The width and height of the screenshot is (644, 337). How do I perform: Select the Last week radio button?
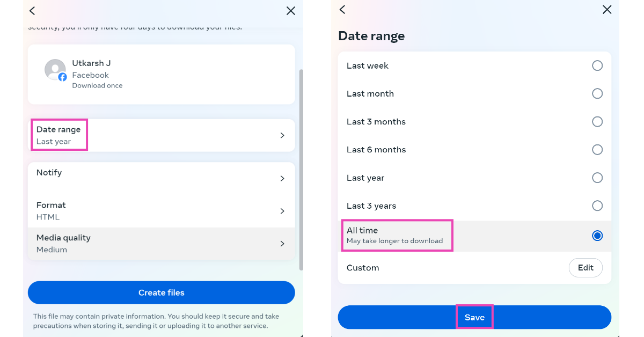click(x=597, y=65)
